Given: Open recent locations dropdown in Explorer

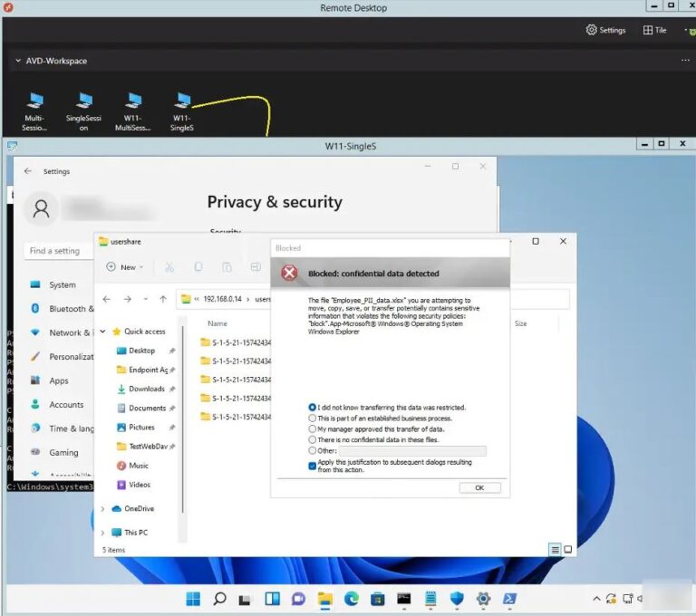Looking at the screenshot, I should tap(146, 299).
